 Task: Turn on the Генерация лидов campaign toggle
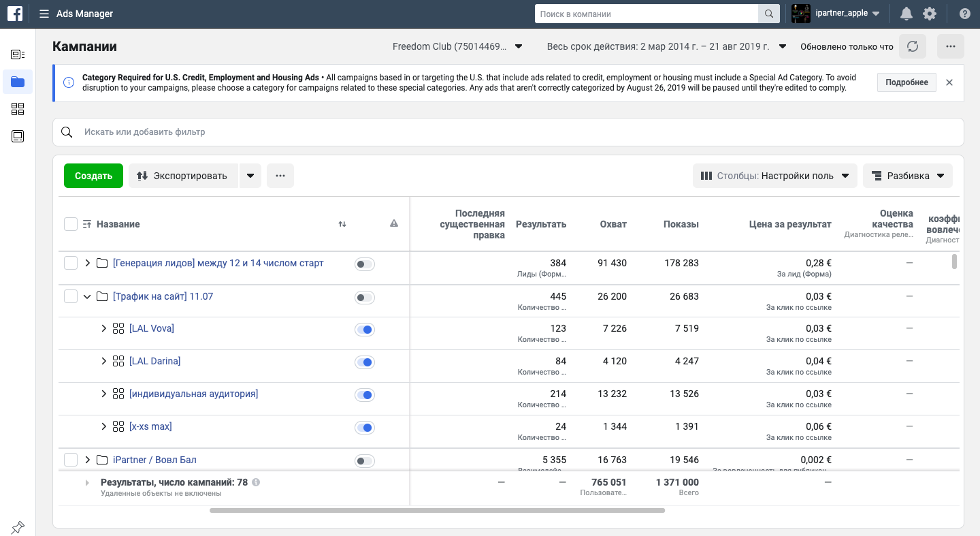[x=365, y=264]
